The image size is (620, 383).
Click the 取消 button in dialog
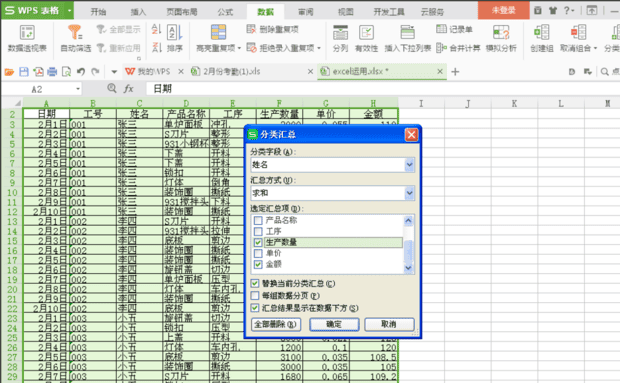(389, 324)
